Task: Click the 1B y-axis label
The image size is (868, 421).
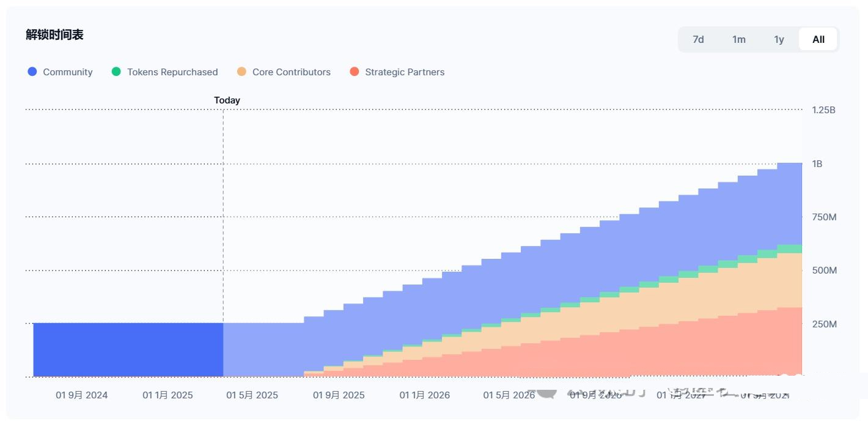Action: (x=817, y=164)
